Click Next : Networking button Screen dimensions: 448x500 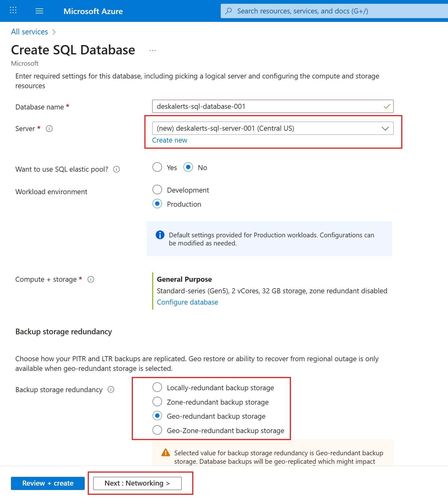point(137,483)
